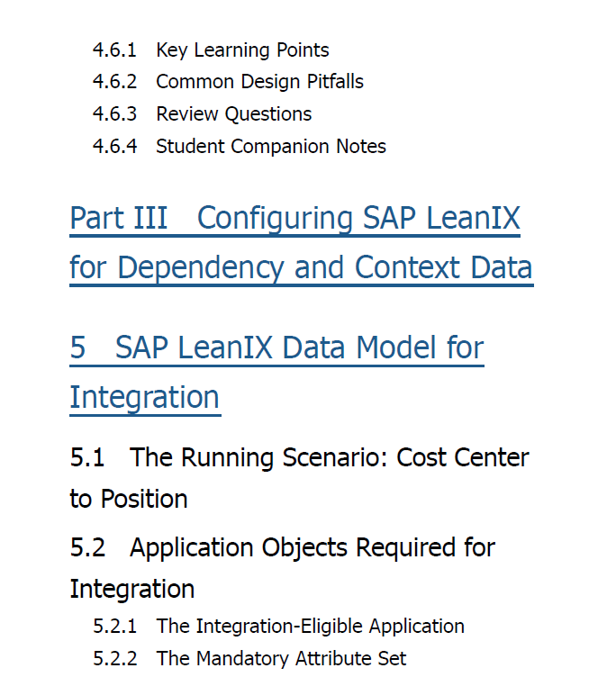The image size is (616, 686).
Task: Click the underlined word 'Integration' of chapter 5
Action: 145,398
